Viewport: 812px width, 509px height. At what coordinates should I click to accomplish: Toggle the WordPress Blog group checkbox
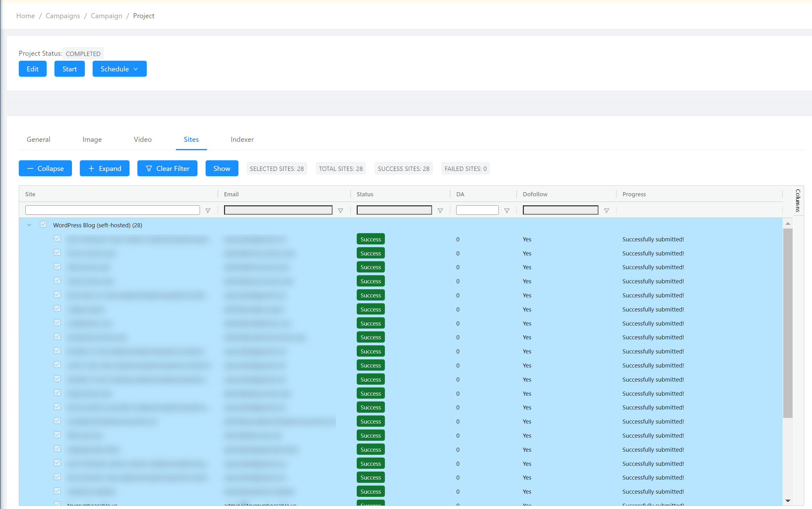click(x=43, y=224)
